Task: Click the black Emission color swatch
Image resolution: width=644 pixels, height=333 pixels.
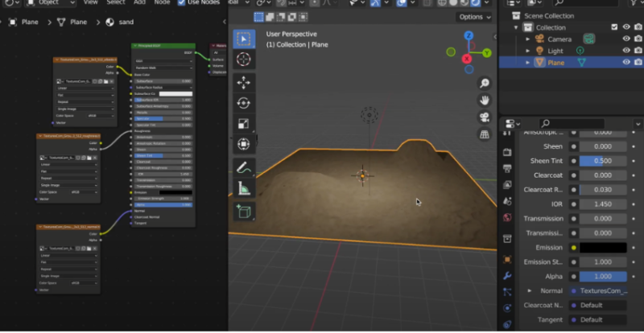Action: click(x=603, y=248)
